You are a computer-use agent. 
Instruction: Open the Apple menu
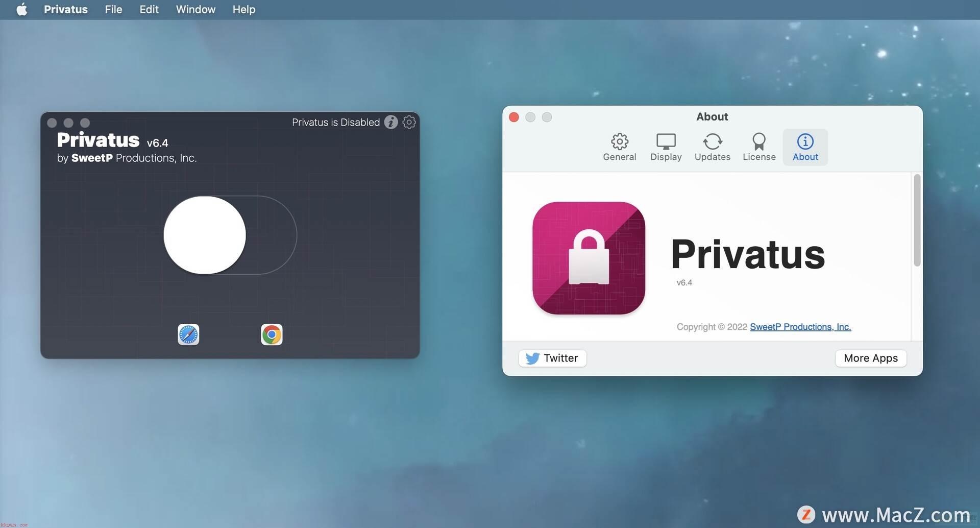[x=21, y=9]
